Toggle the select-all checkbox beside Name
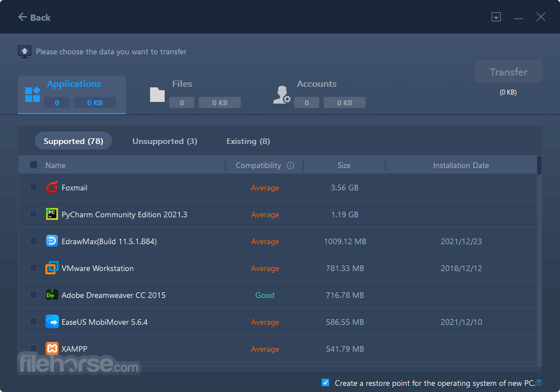This screenshot has height=392, width=560. [x=34, y=165]
